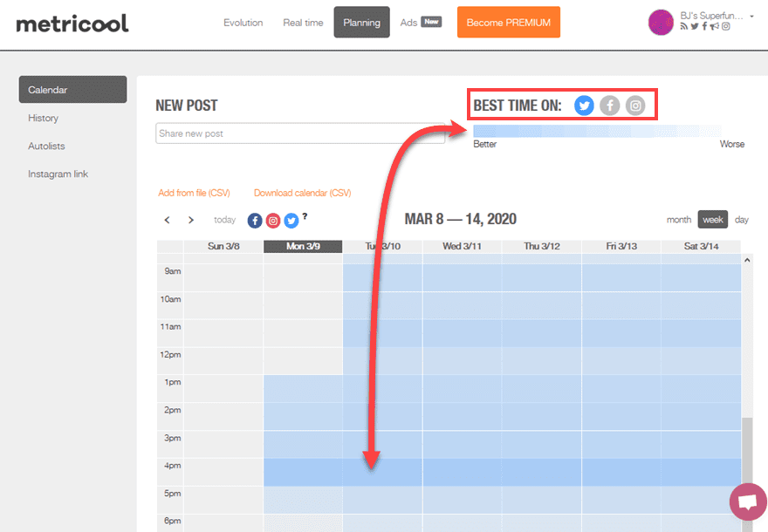This screenshot has height=532, width=768.
Task: Click the Better-to-Worse time gradient bar
Action: [x=599, y=133]
